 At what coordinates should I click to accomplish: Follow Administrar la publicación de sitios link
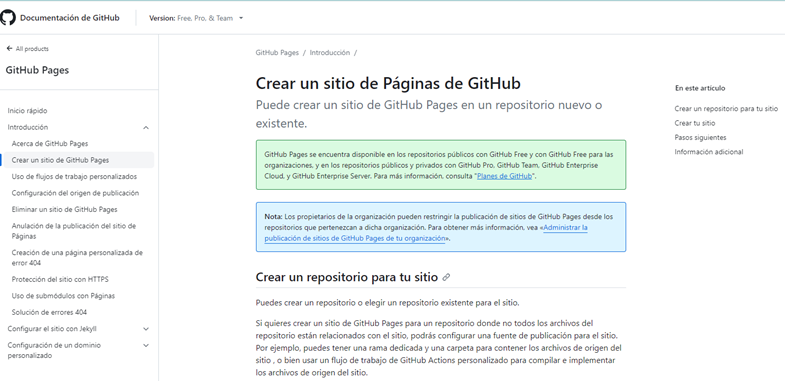pos(426,233)
